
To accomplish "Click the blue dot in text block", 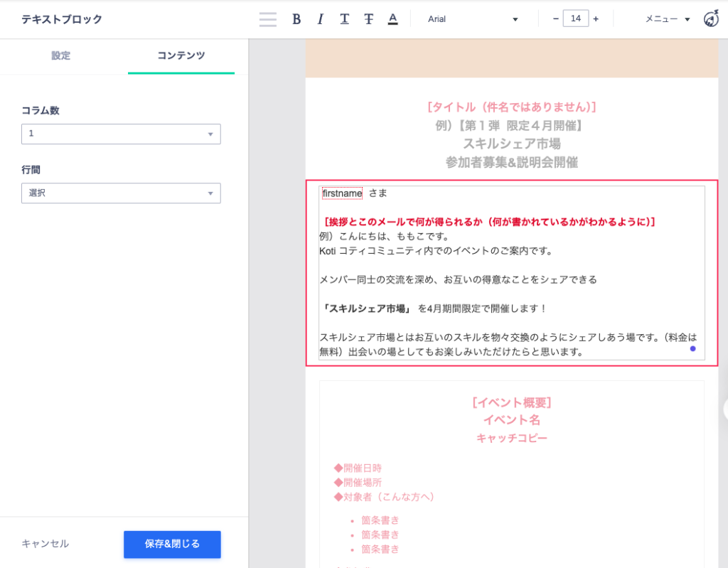I will (x=692, y=349).
